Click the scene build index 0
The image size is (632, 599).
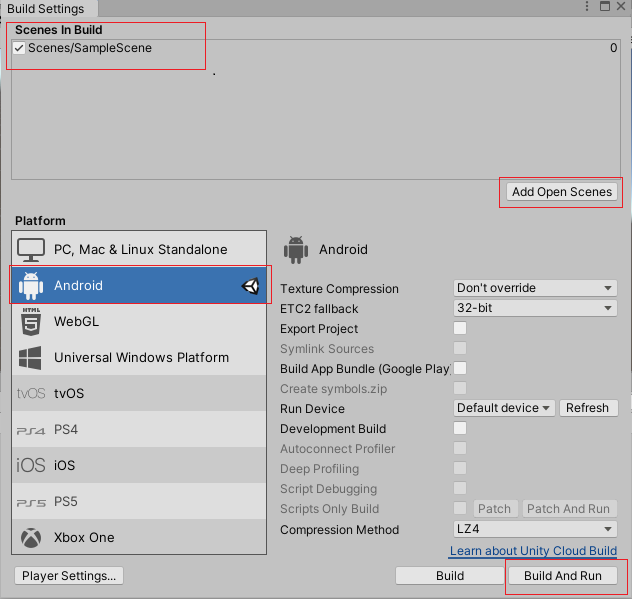pyautogui.click(x=613, y=48)
